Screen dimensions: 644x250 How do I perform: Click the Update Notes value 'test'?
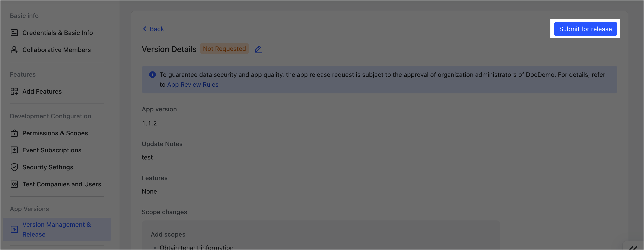pyautogui.click(x=147, y=157)
